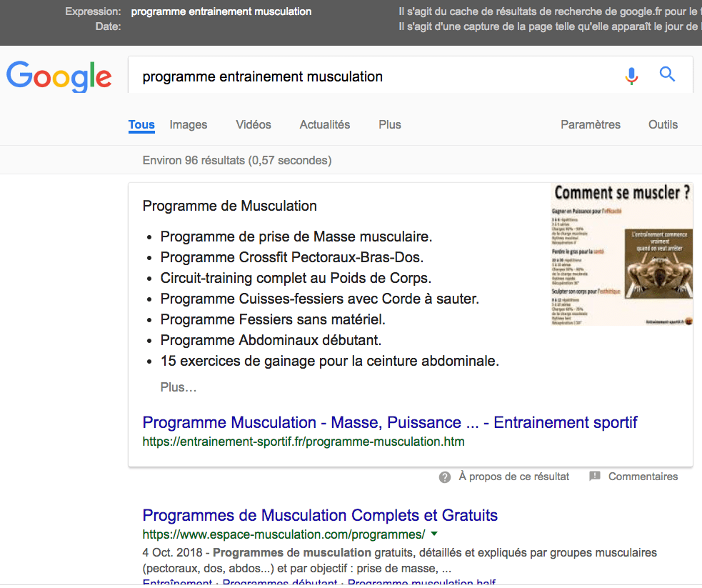Click the feedback flag icon beside Commentaires
Screen dimensions: 702x588
coord(595,476)
